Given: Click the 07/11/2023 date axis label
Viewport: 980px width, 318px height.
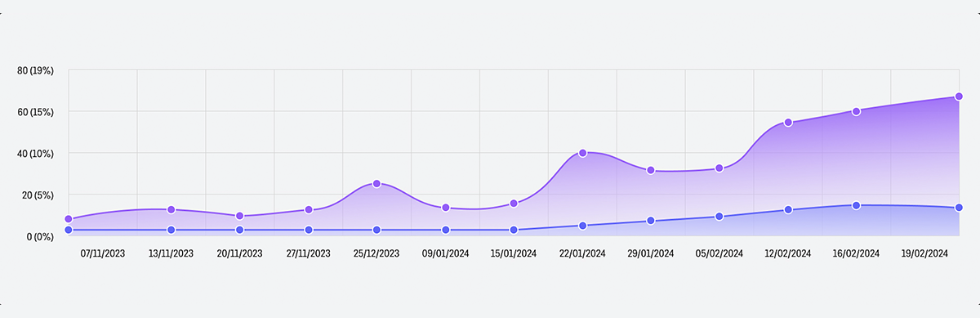Looking at the screenshot, I should coord(103,253).
